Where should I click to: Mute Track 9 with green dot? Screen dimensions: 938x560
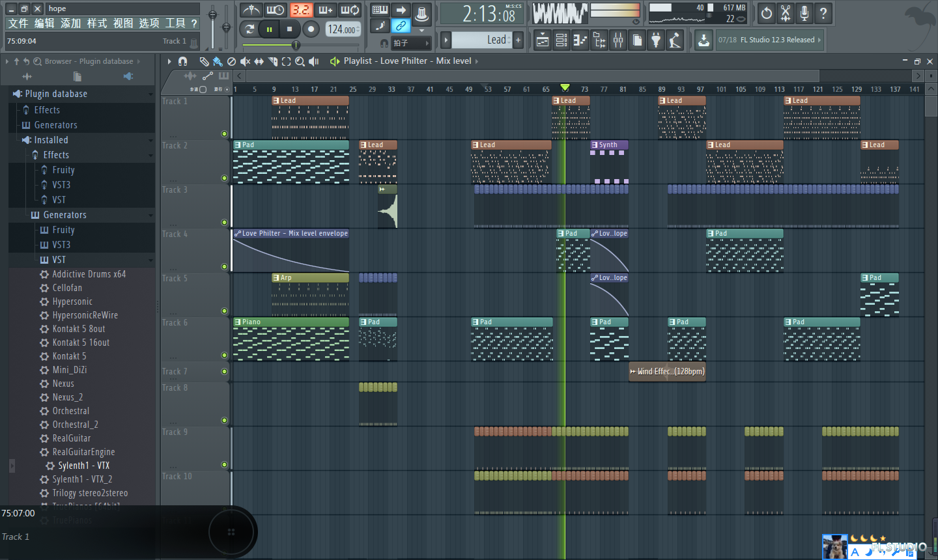point(225,464)
